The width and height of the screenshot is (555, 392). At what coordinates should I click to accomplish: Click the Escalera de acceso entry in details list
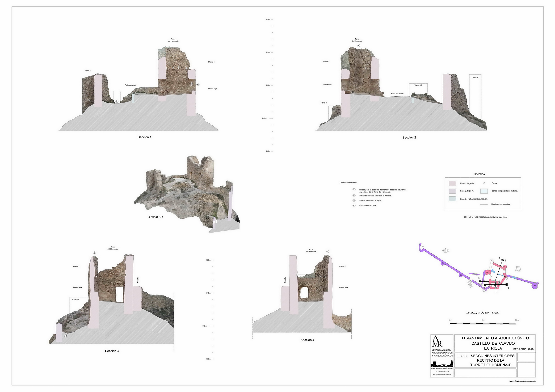tap(368, 206)
